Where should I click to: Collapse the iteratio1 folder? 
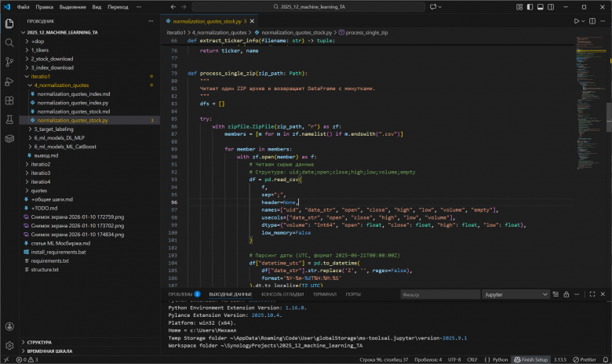(41, 76)
